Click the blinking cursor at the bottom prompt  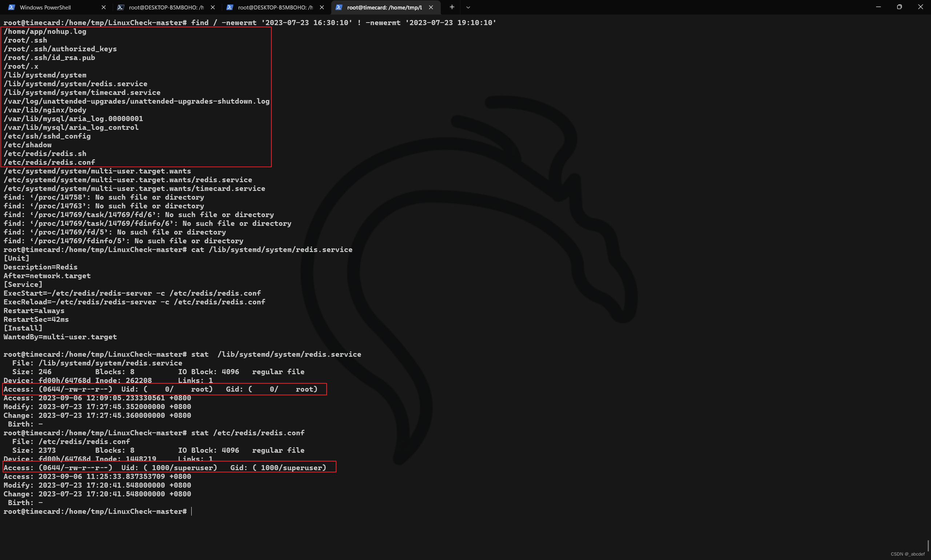(x=192, y=511)
